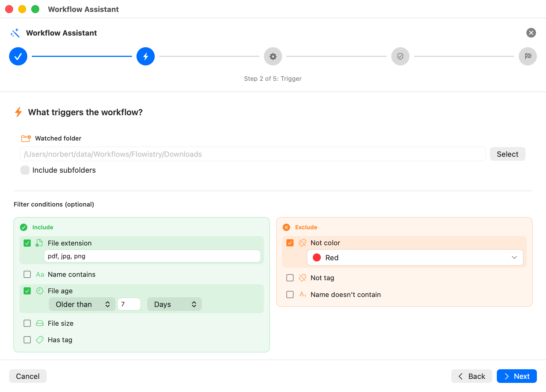Select the lightning bolt Trigger step icon

pyautogui.click(x=146, y=56)
